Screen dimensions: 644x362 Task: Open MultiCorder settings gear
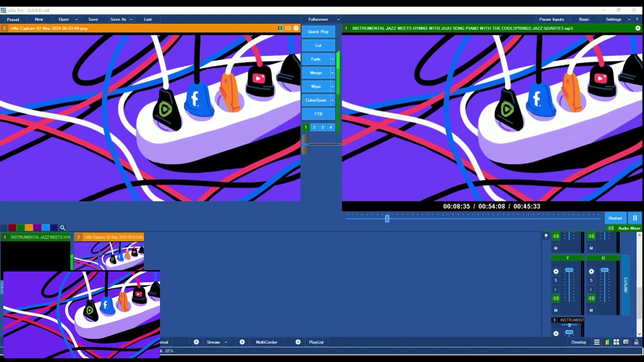(x=242, y=342)
